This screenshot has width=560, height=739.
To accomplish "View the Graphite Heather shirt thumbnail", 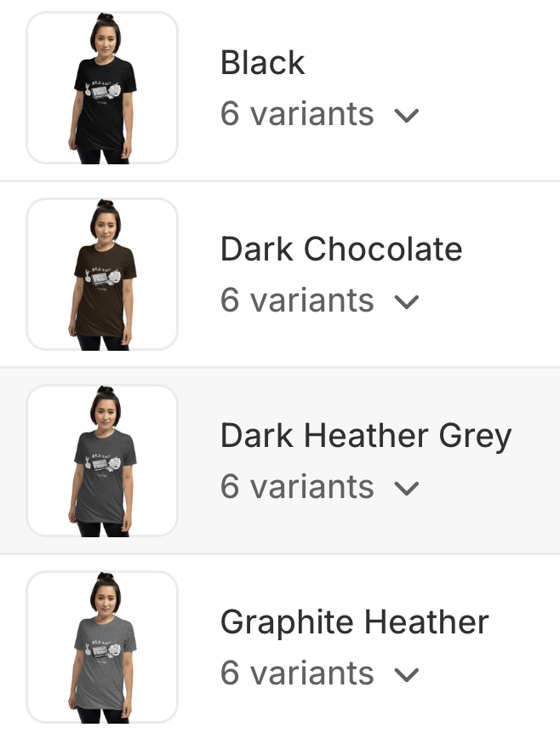I will pyautogui.click(x=102, y=647).
